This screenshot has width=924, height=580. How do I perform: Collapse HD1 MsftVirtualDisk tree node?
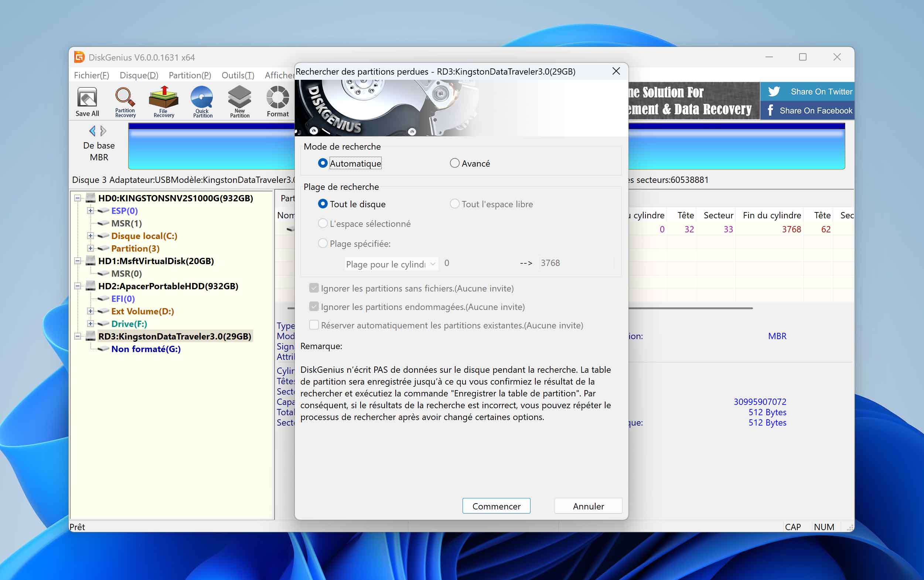click(78, 261)
